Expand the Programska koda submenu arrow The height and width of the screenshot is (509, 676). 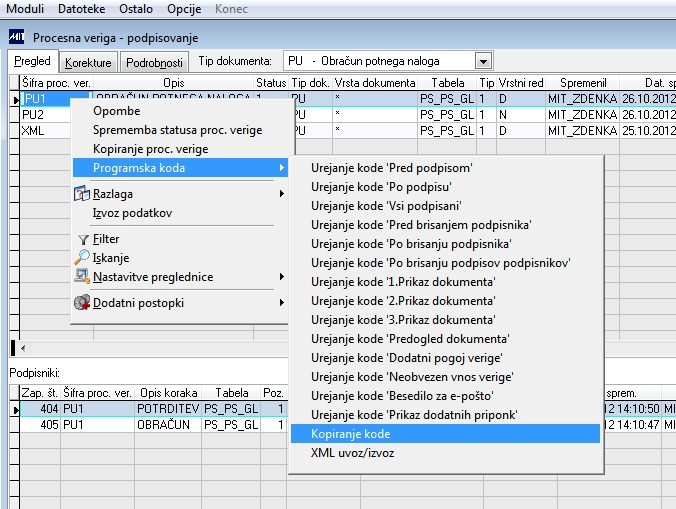[282, 168]
